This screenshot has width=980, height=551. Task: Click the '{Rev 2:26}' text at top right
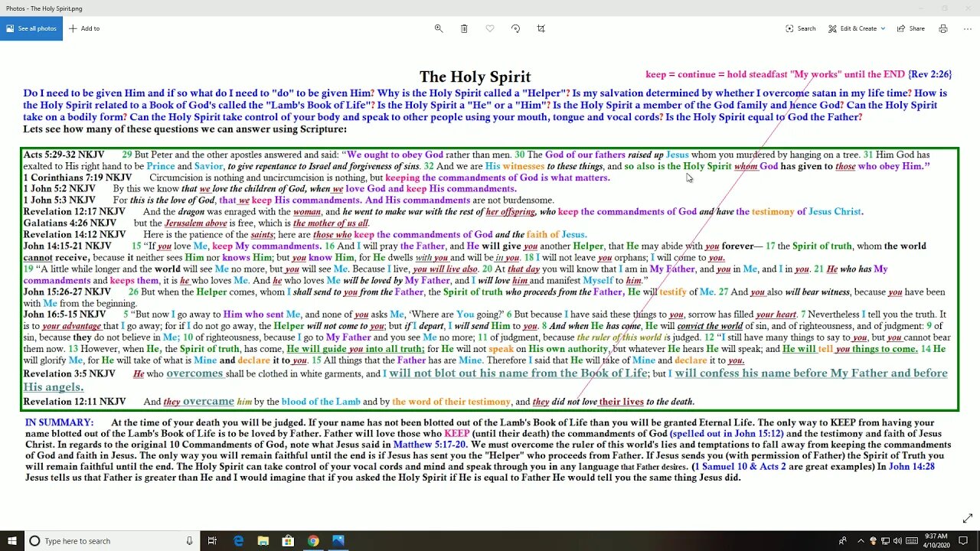[929, 74]
